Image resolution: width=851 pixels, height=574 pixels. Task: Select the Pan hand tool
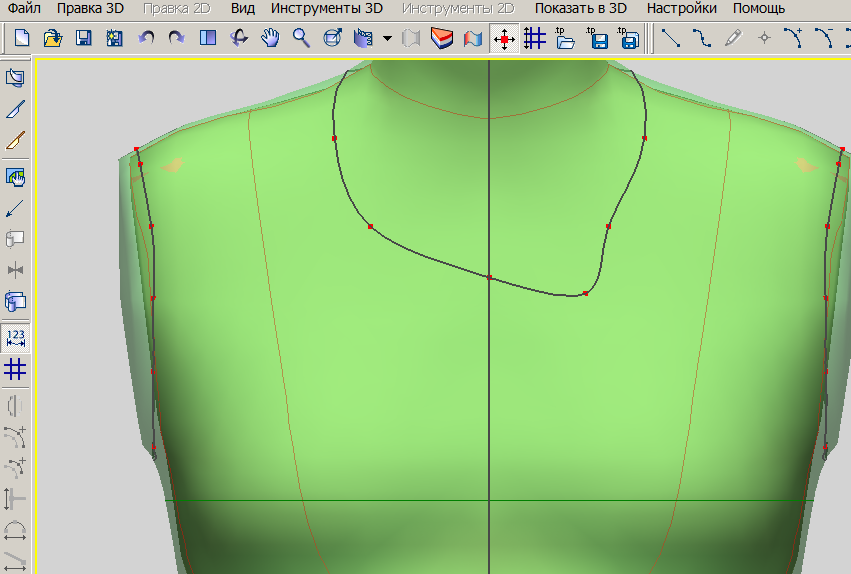tap(270, 39)
